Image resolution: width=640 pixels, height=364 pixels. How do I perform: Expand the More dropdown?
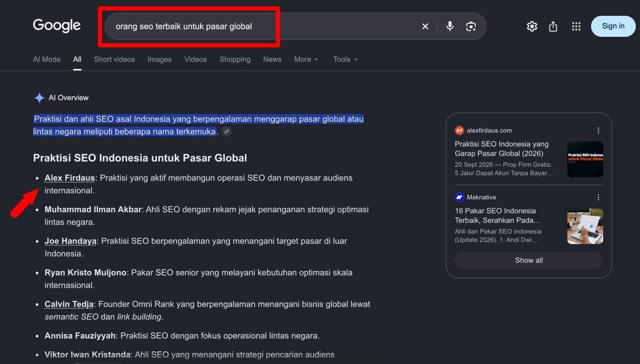pos(306,59)
